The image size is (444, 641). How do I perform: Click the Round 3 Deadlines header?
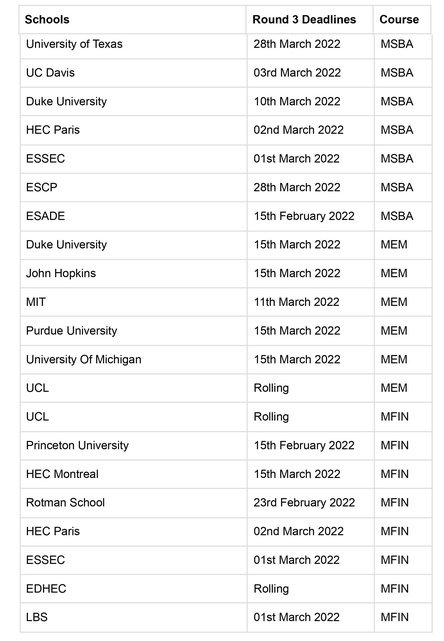pos(304,20)
